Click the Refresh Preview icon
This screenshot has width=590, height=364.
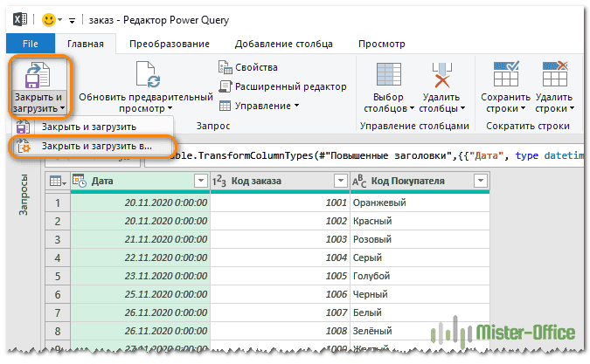[145, 75]
